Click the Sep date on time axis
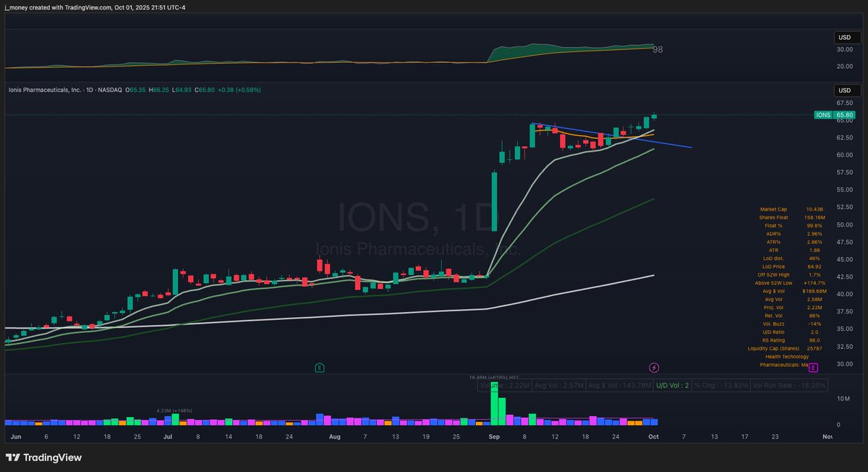Screen dimensions: 868x472 pos(495,437)
